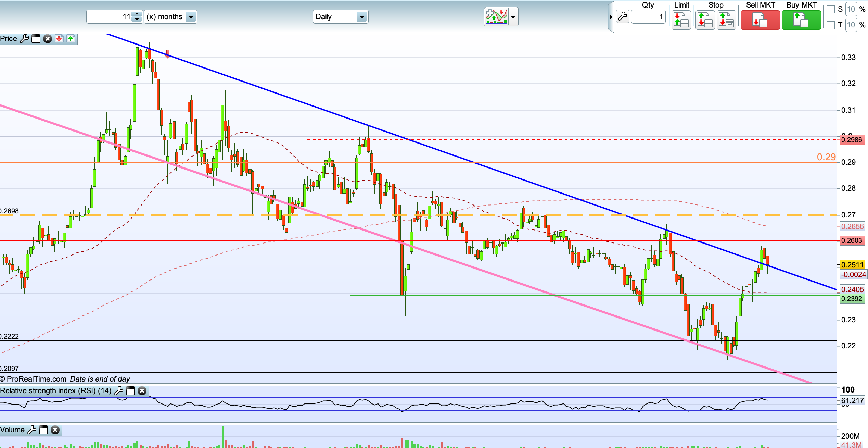
Task: Open Volume panel wrench settings
Action: (x=32, y=430)
